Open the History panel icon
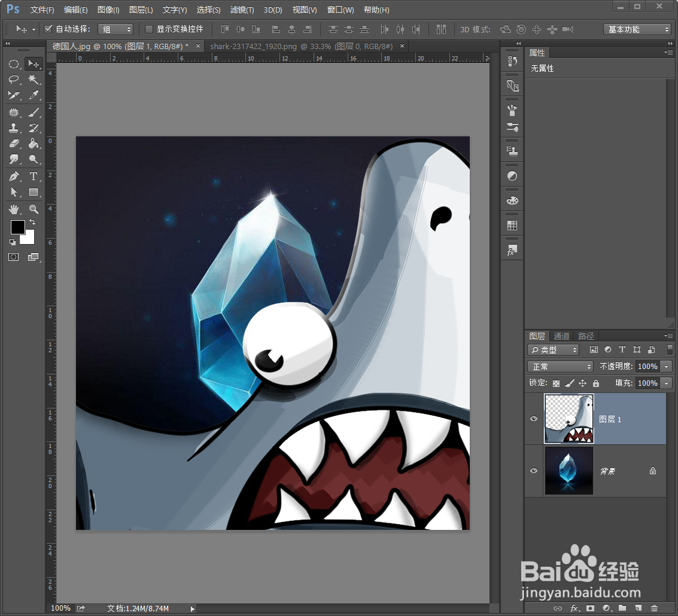The image size is (678, 616). pyautogui.click(x=512, y=62)
